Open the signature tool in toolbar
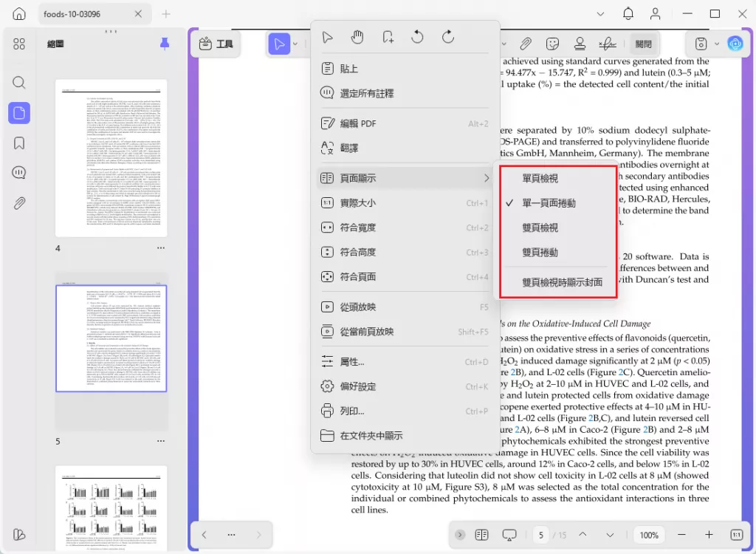756x554 pixels. click(607, 44)
